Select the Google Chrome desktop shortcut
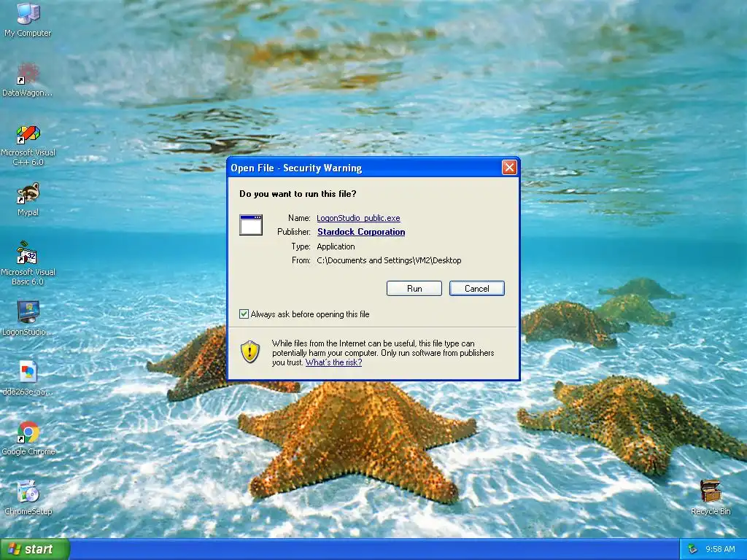747x560 pixels. pyautogui.click(x=28, y=438)
